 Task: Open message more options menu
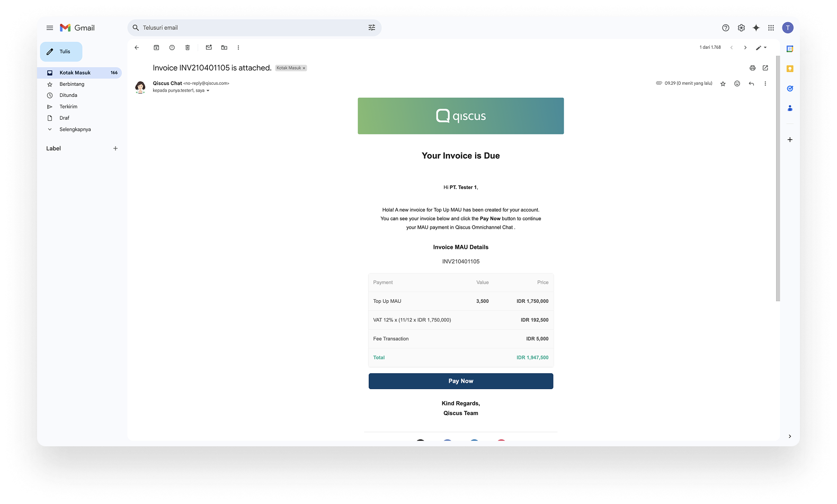tap(765, 84)
